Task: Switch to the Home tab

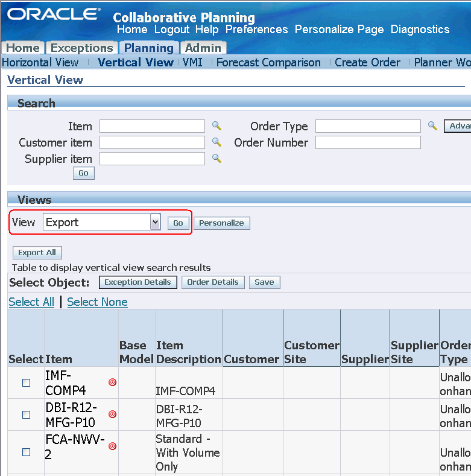Action: pos(23,48)
